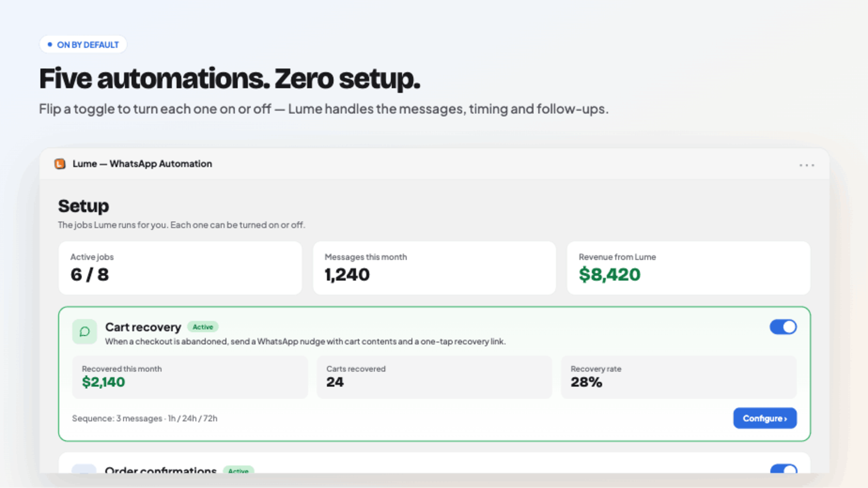868x488 pixels.
Task: Click the orange Lume app logo icon
Action: point(60,164)
